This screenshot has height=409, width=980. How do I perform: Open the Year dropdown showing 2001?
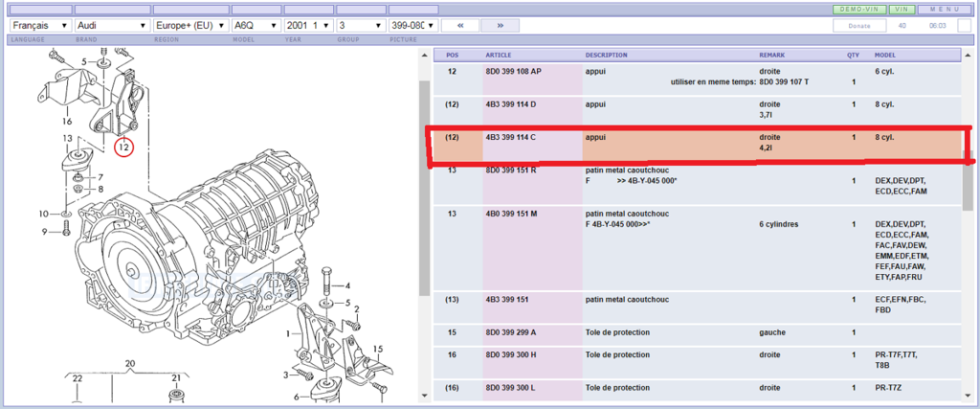coord(308,25)
